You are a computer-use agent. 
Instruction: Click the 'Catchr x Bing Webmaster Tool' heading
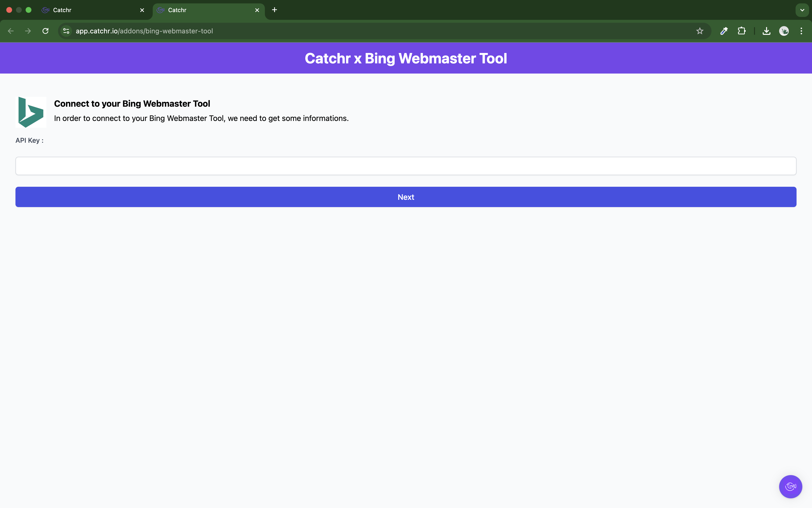[x=406, y=59]
